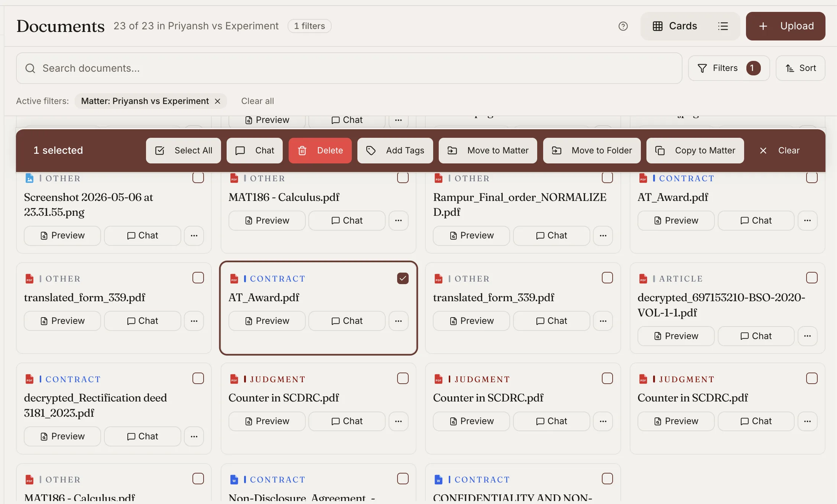Open the help question-mark icon

pyautogui.click(x=623, y=26)
